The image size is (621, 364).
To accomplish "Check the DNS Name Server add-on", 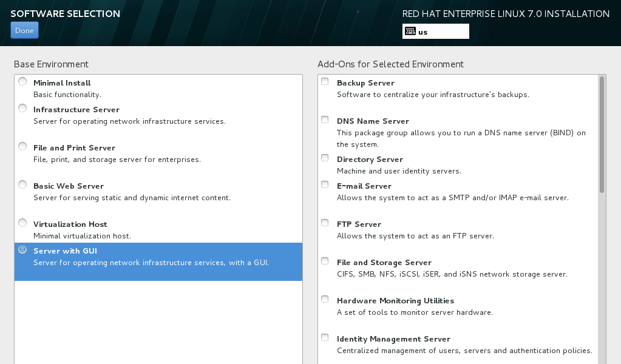I will click(x=325, y=120).
